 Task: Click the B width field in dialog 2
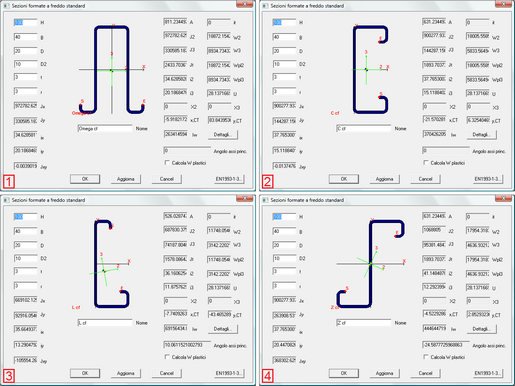(x=284, y=37)
